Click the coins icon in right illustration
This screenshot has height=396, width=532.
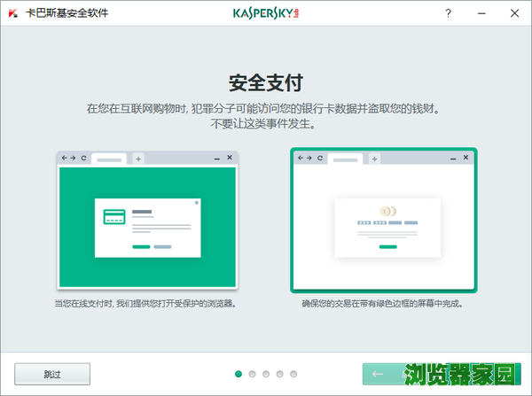point(387,212)
